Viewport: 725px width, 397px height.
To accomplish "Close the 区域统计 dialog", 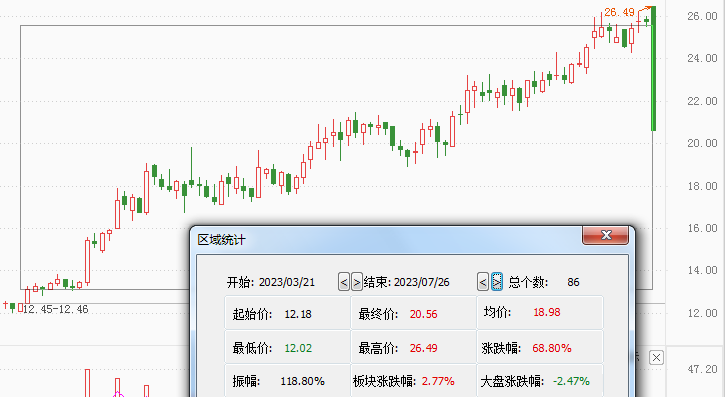I will click(605, 235).
